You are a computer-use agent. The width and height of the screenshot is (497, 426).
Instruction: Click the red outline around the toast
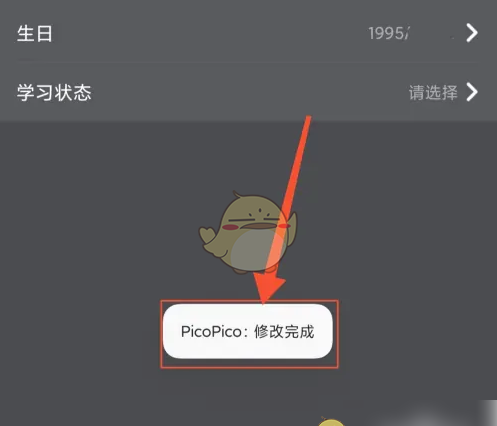click(249, 334)
